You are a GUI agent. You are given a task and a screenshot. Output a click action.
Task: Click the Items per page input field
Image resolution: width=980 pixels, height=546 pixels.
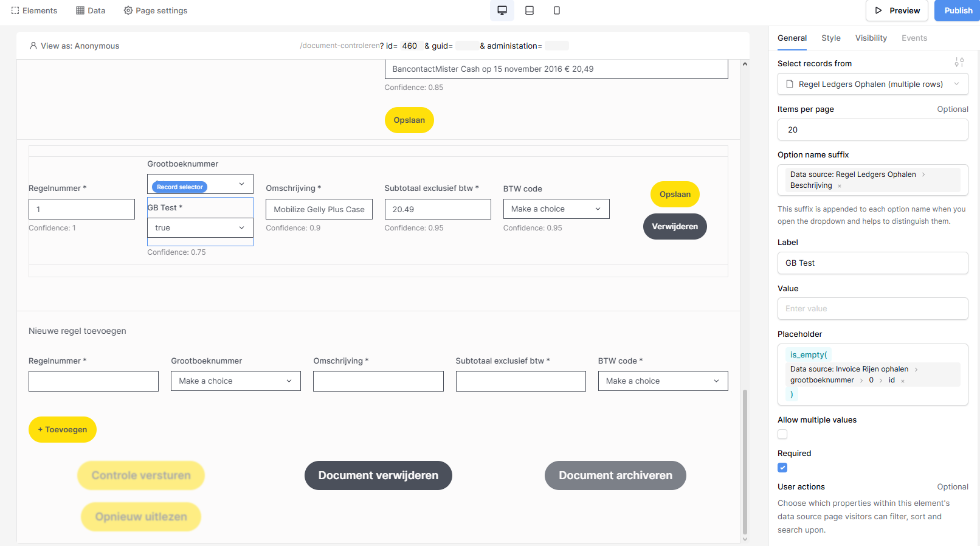pyautogui.click(x=872, y=130)
